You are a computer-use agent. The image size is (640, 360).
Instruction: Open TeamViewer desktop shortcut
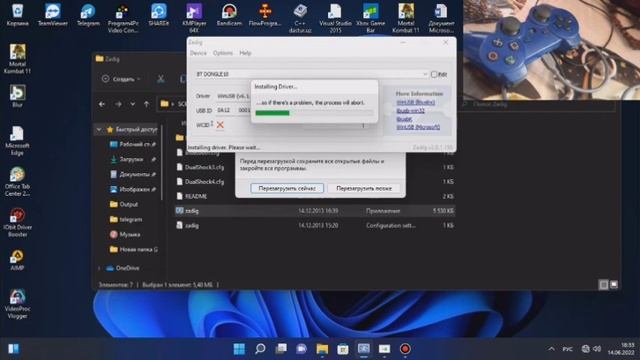[x=53, y=15]
